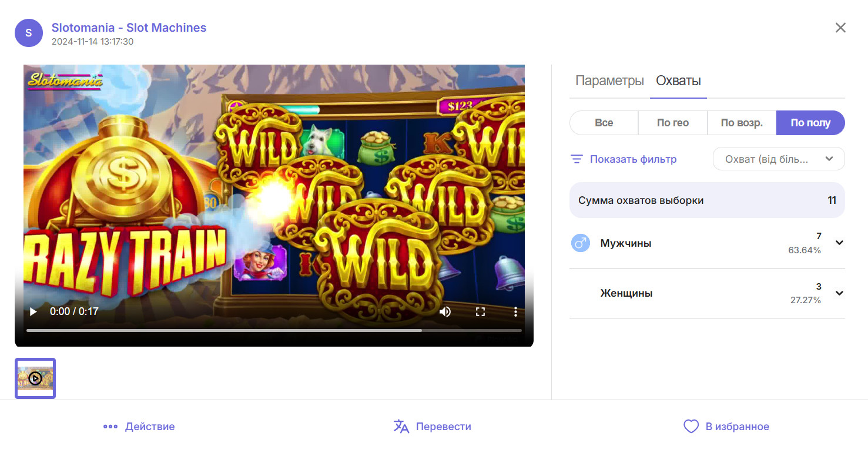The image size is (868, 453).
Task: Click the translate icon
Action: (x=401, y=427)
